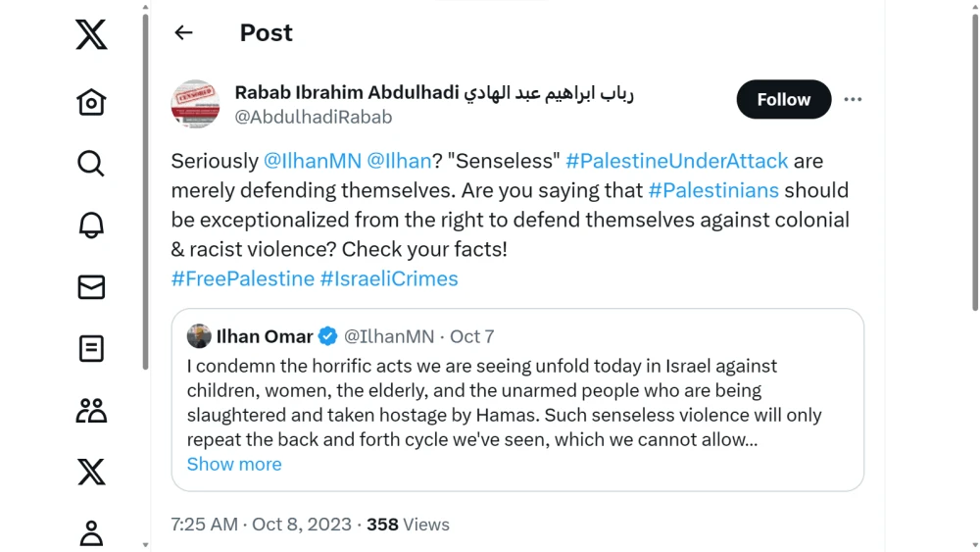The height and width of the screenshot is (552, 980).
Task: Open the @IlhanMN mention link
Action: pyautogui.click(x=313, y=161)
